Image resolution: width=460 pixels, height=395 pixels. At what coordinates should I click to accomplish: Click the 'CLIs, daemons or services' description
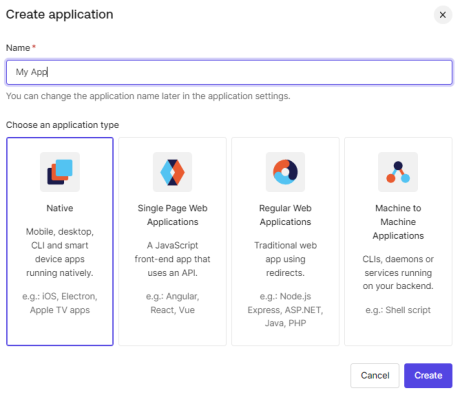[398, 273]
